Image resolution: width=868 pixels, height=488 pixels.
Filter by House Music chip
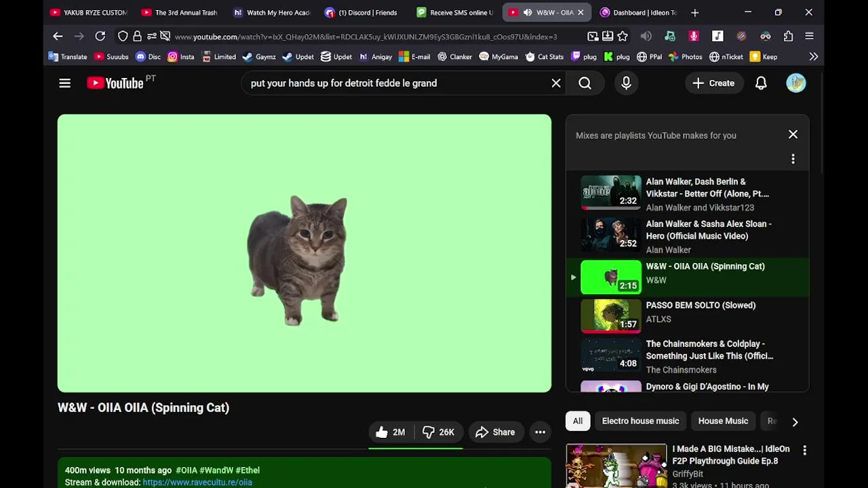click(x=723, y=421)
